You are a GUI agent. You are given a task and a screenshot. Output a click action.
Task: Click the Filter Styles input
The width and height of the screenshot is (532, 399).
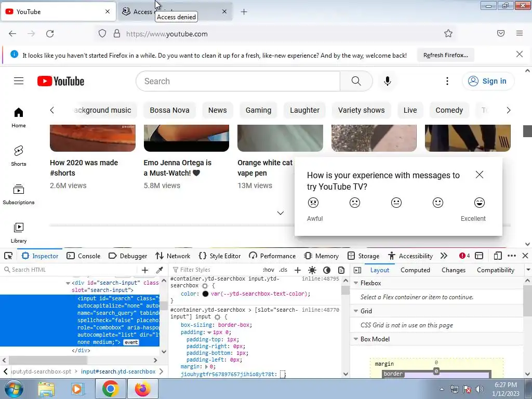click(x=215, y=270)
